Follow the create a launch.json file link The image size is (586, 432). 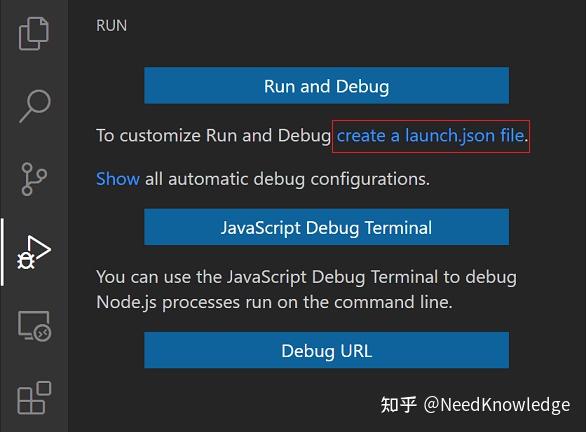(430, 136)
